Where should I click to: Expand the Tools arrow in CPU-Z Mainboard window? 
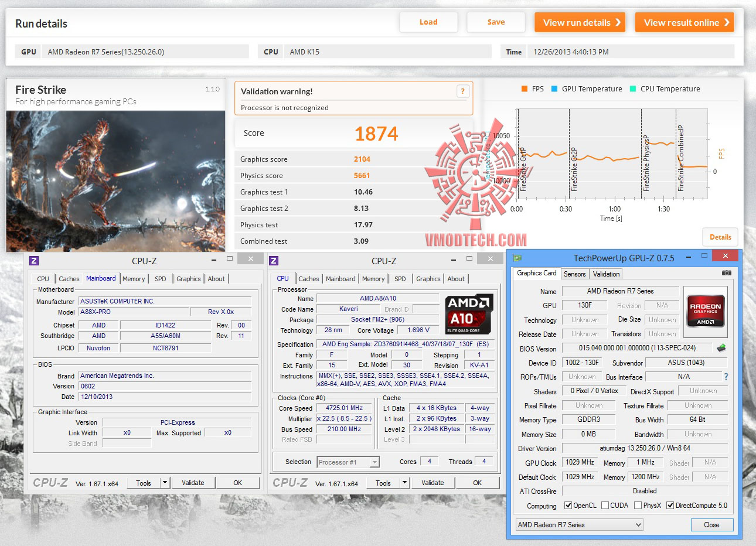(x=165, y=483)
